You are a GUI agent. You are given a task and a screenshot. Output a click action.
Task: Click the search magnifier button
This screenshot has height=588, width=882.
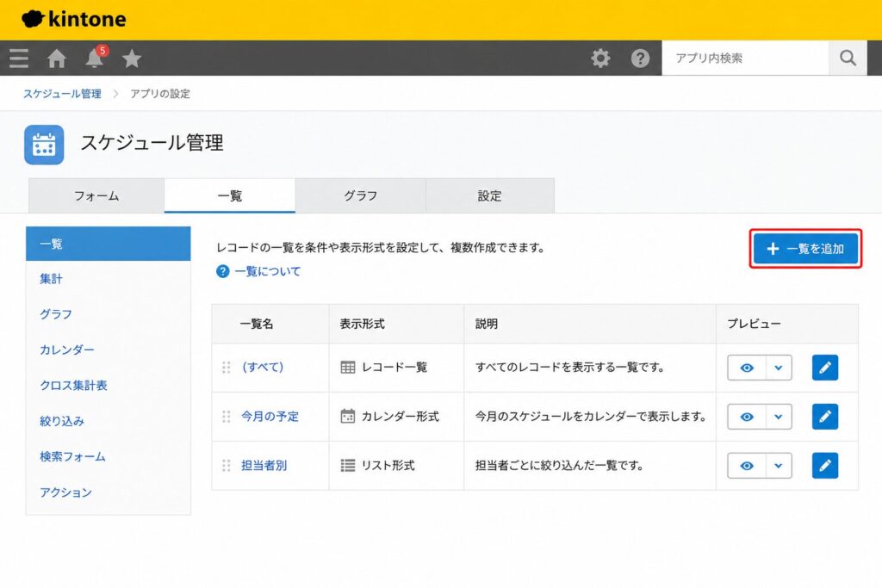(x=848, y=58)
